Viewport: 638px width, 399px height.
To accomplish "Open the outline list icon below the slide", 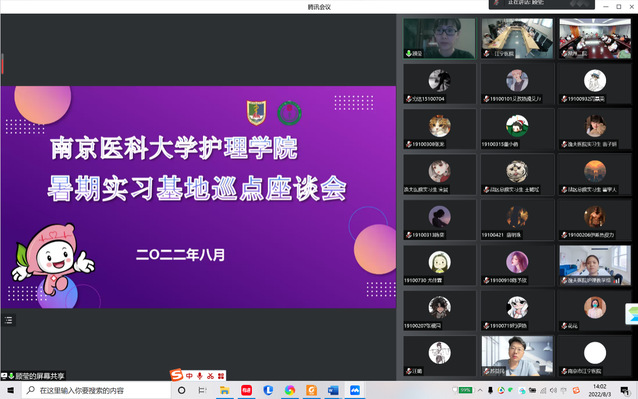I will [x=9, y=321].
